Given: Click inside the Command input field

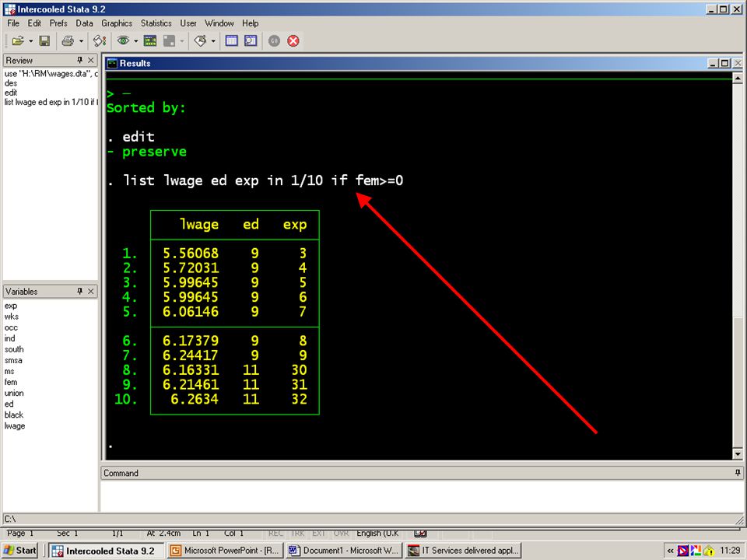Looking at the screenshot, I should click(422, 495).
